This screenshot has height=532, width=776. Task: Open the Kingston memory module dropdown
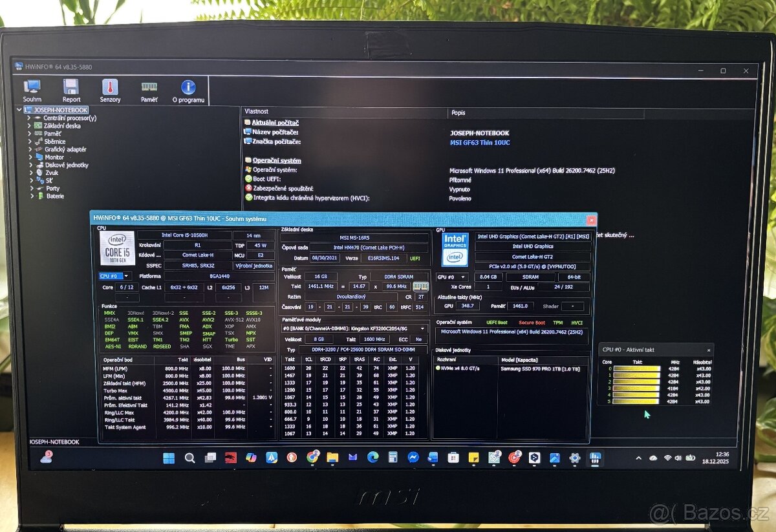(423, 328)
